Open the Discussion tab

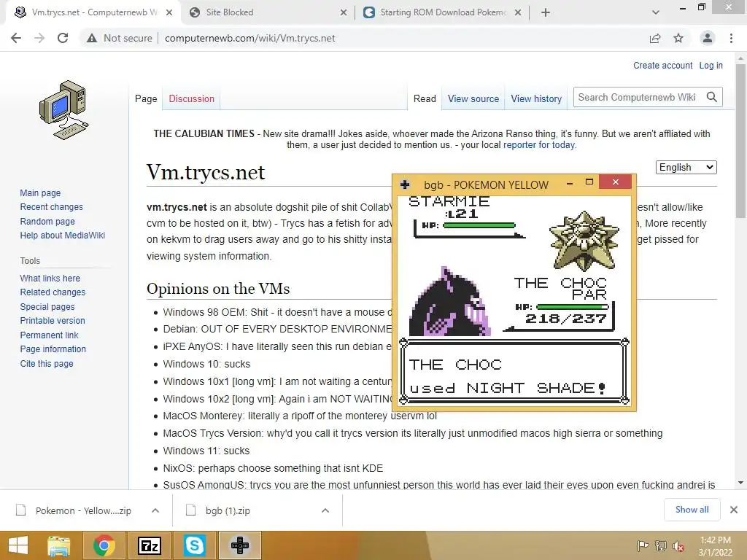[192, 98]
